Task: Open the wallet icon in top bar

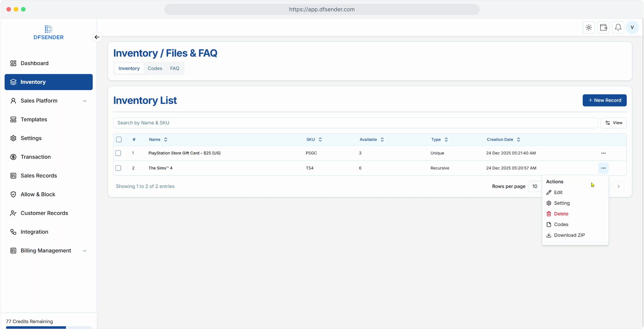Action: 603,27
